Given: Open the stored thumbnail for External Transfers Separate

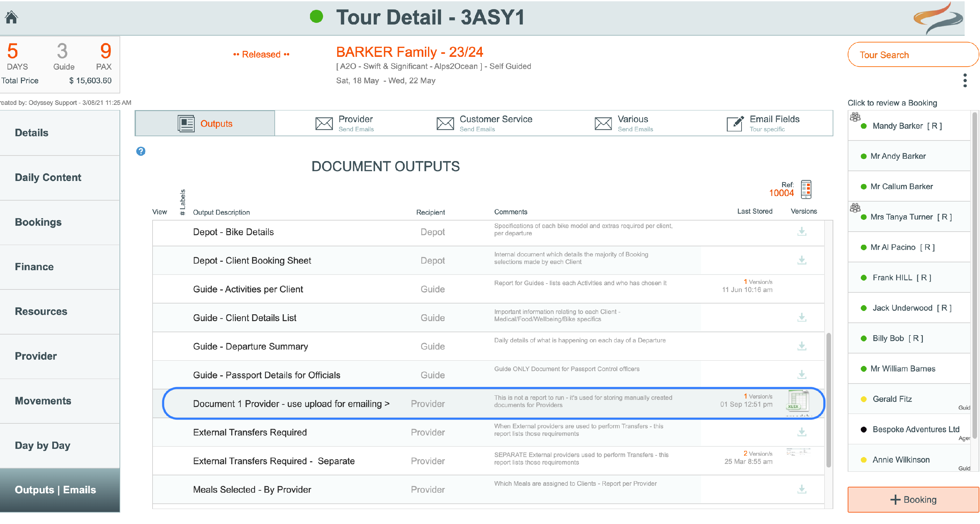Looking at the screenshot, I should click(x=798, y=453).
